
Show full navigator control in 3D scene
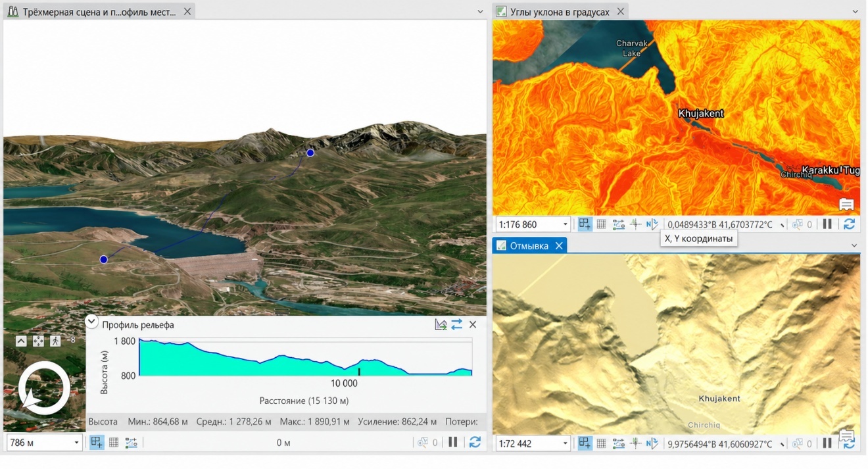click(x=21, y=341)
